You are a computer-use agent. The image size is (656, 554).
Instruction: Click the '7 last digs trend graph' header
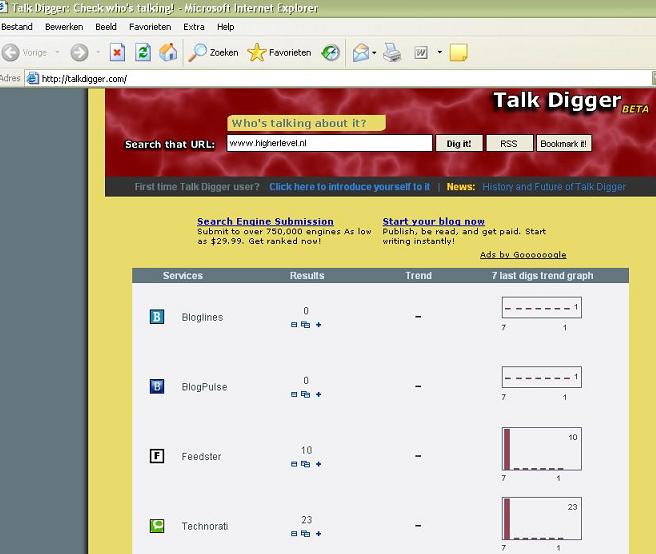(x=542, y=276)
